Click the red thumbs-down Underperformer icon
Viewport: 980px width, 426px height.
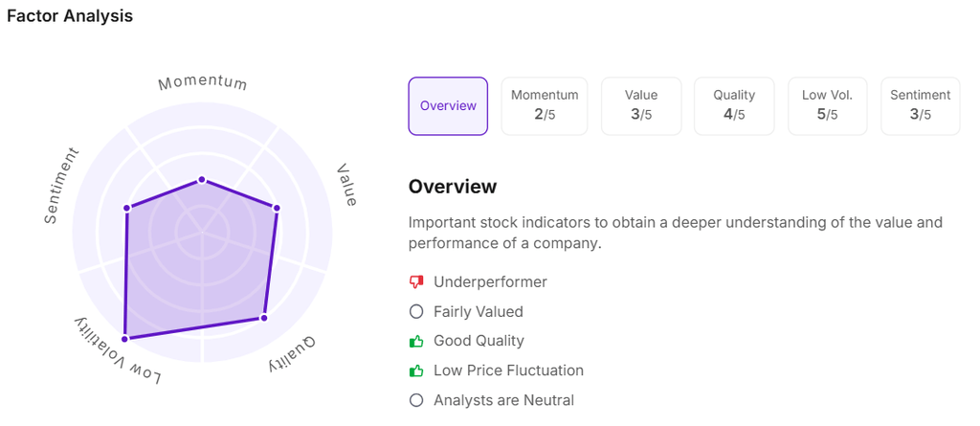(416, 282)
